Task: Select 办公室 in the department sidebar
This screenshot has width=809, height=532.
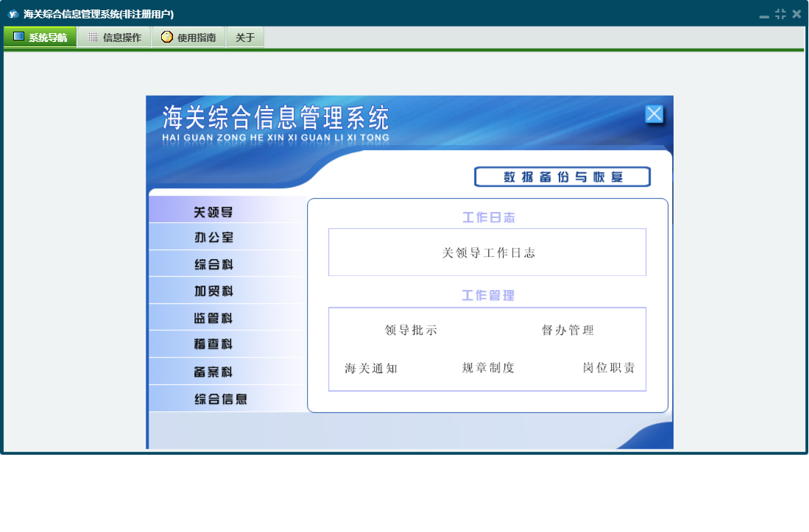Action: 213,238
